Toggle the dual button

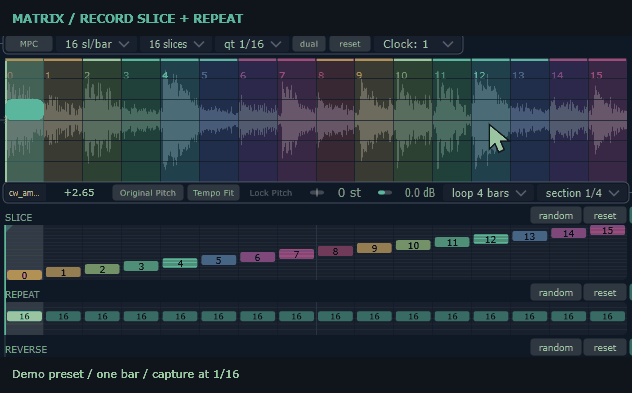point(309,44)
